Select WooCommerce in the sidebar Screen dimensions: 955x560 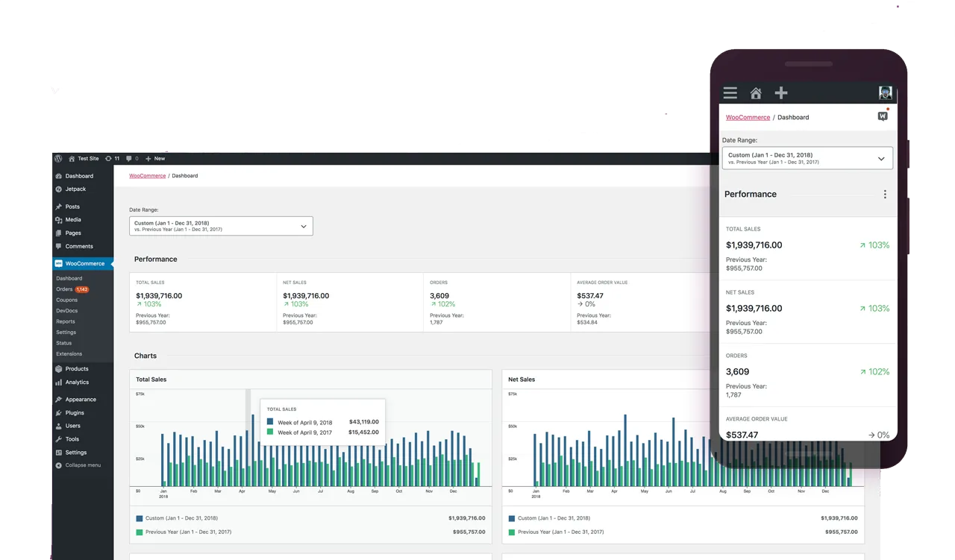point(82,264)
